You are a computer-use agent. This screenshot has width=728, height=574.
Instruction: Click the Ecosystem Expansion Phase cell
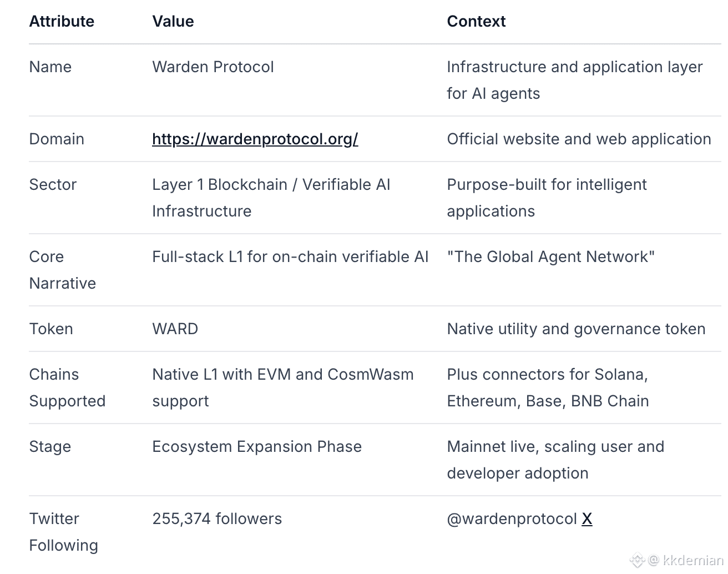tap(257, 446)
